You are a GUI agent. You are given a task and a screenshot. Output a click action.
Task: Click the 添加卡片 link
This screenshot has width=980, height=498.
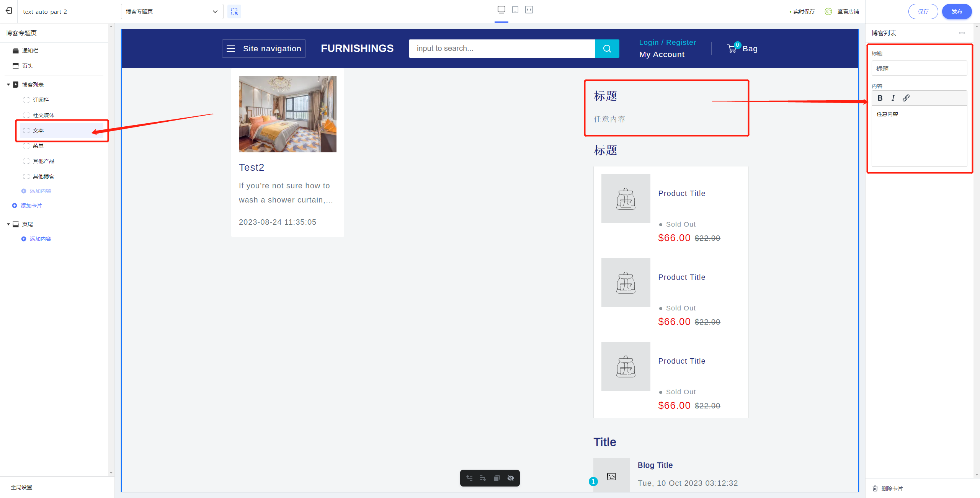(x=31, y=206)
